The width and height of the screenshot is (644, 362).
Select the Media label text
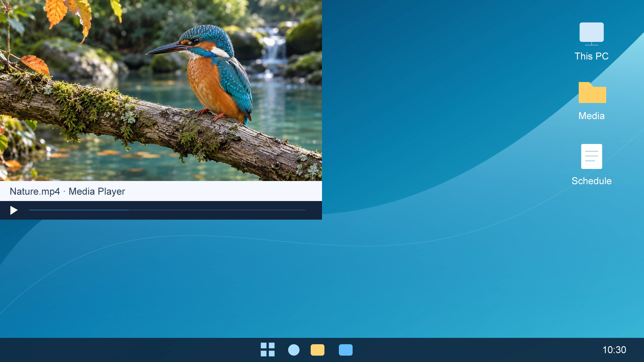coord(592,116)
